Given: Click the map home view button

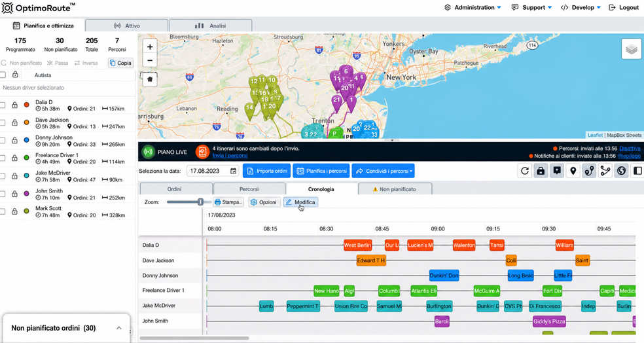Looking at the screenshot, I should (150, 79).
